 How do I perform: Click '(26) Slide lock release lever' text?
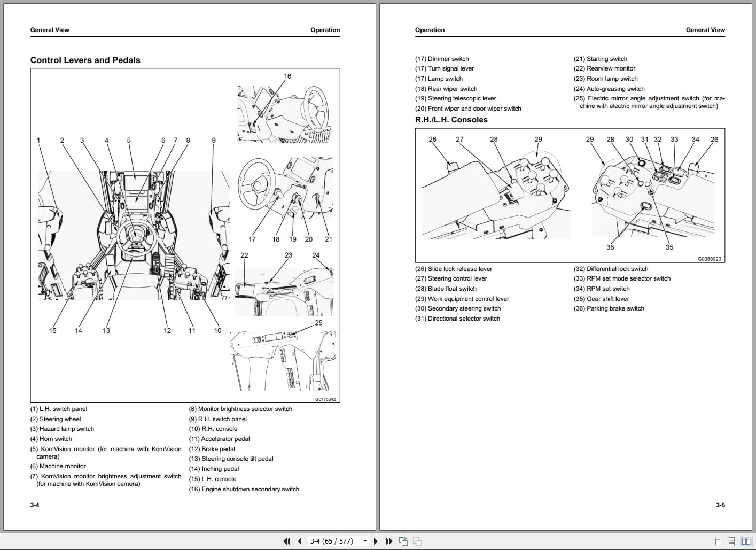tap(454, 269)
